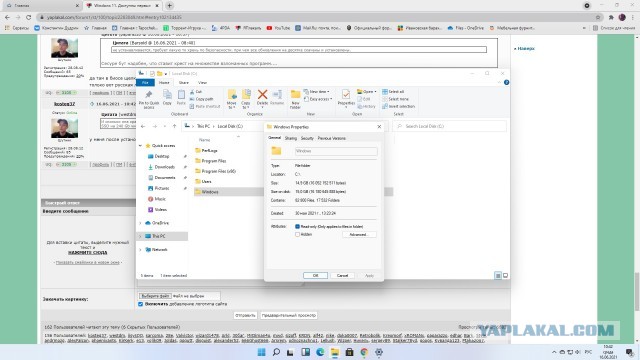Click the Cut command

(x=196, y=92)
